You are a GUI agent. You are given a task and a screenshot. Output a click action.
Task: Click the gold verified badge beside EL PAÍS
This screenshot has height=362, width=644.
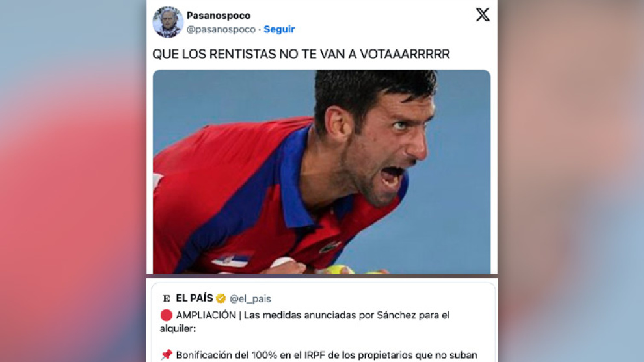pos(221,298)
